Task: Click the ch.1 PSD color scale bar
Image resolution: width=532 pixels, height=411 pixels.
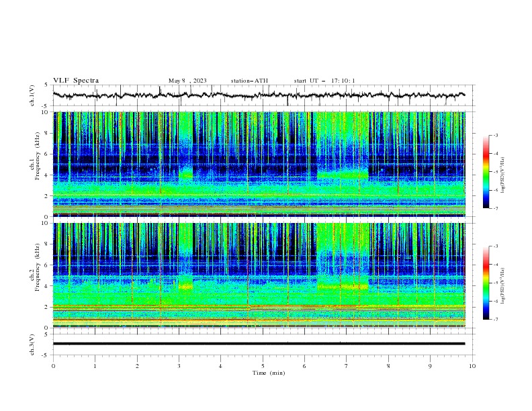Action: click(486, 172)
